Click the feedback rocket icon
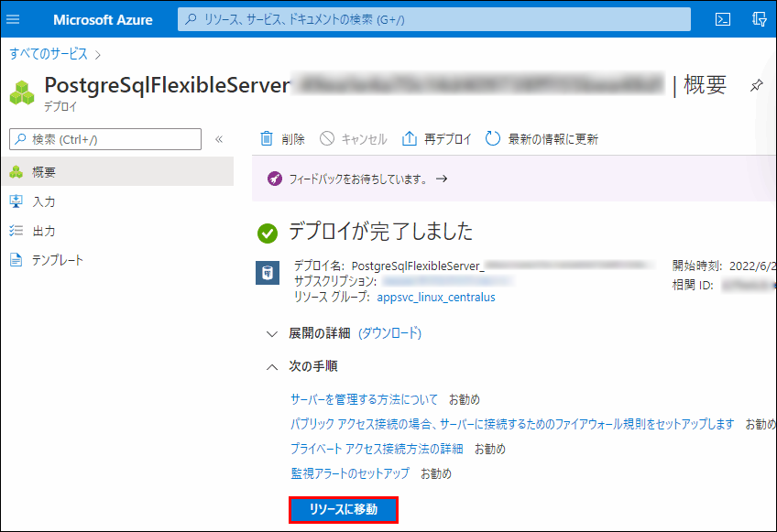 coord(275,179)
